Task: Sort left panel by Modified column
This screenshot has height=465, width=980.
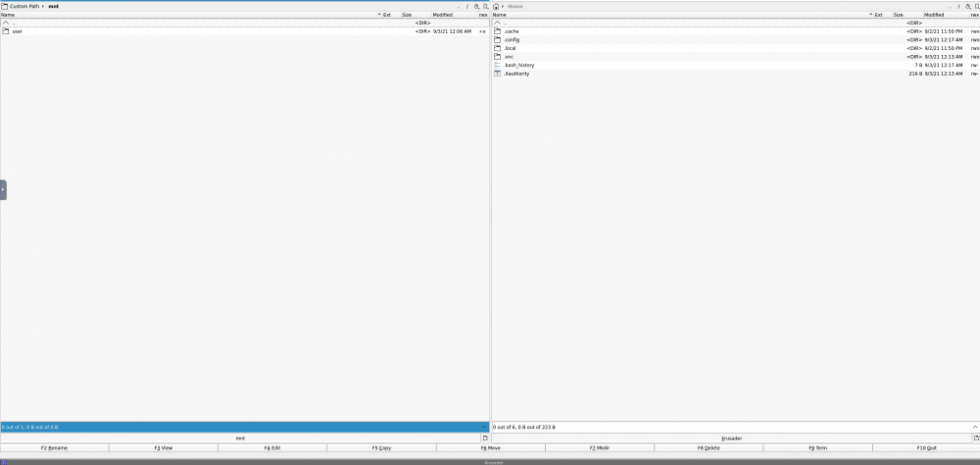Action: [x=455, y=15]
